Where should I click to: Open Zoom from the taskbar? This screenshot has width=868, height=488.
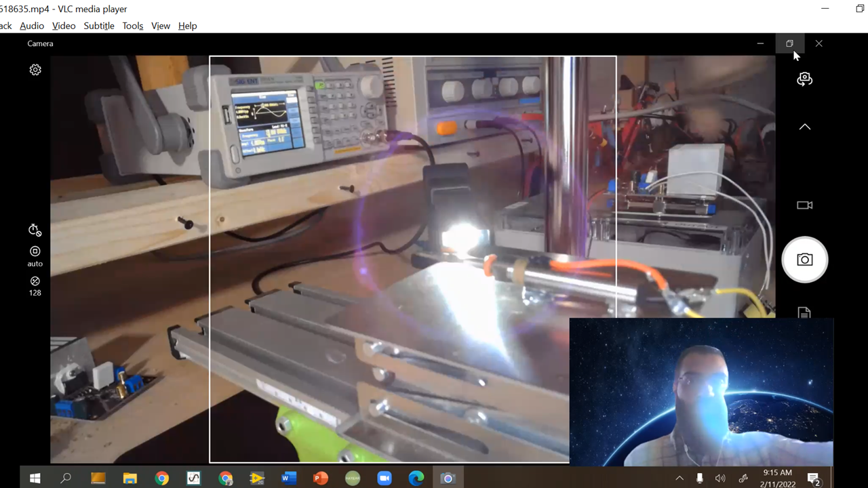pos(384,479)
